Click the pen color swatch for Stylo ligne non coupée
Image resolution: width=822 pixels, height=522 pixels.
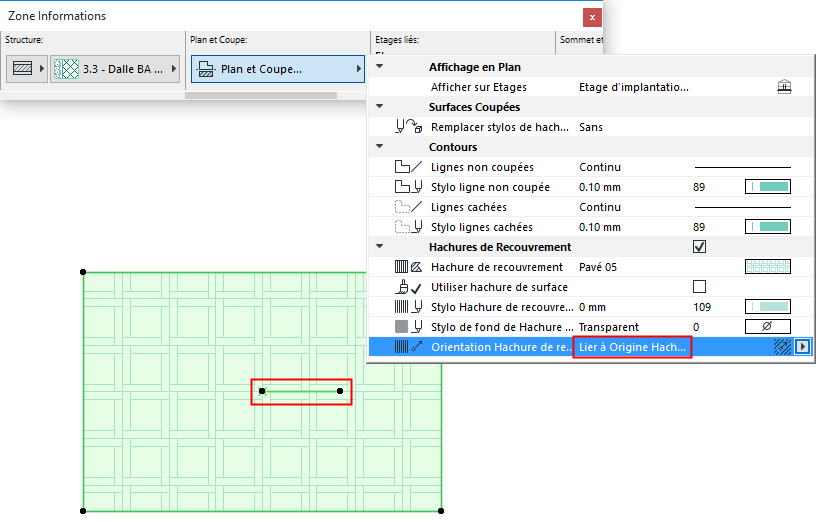pos(767,187)
